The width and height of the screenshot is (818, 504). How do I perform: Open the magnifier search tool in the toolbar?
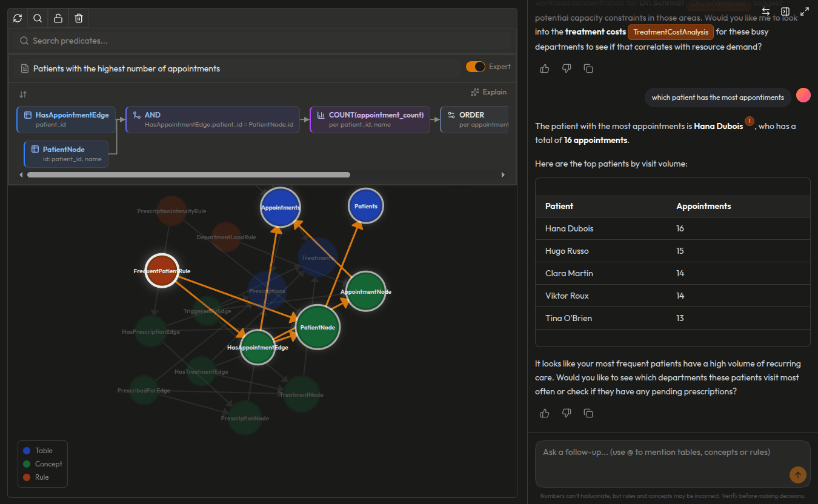tap(37, 18)
